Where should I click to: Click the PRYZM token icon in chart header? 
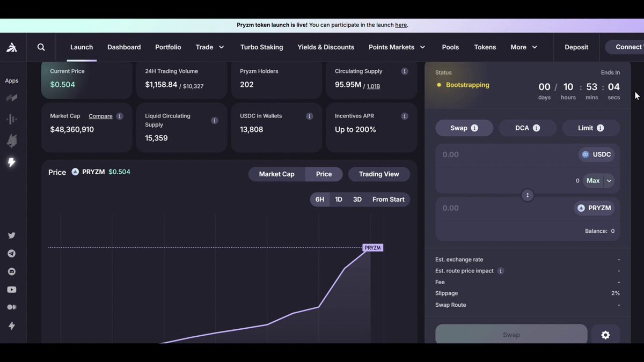[x=75, y=172]
